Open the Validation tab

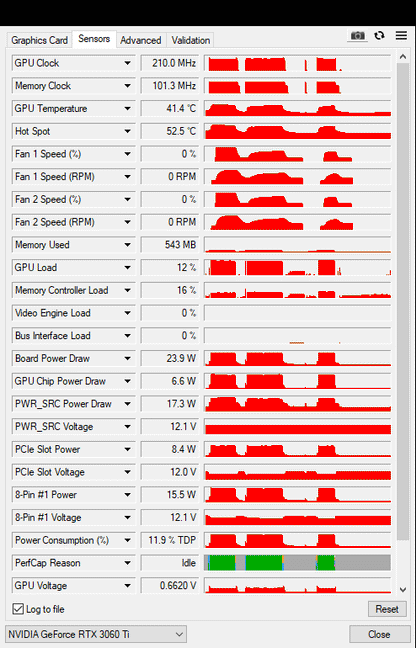pos(191,40)
